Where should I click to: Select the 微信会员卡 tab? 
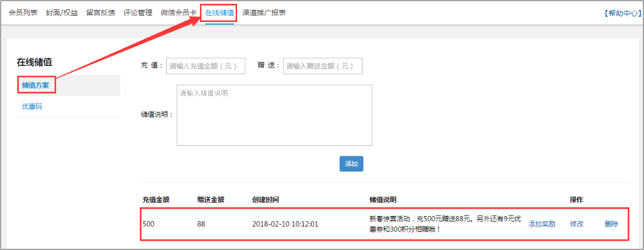pos(179,13)
